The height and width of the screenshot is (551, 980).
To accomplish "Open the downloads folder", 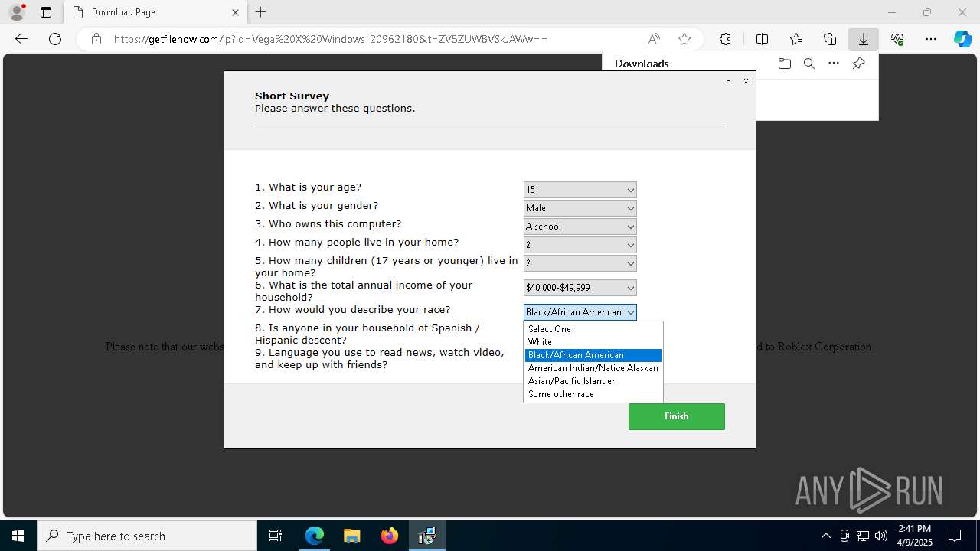I will pos(784,64).
